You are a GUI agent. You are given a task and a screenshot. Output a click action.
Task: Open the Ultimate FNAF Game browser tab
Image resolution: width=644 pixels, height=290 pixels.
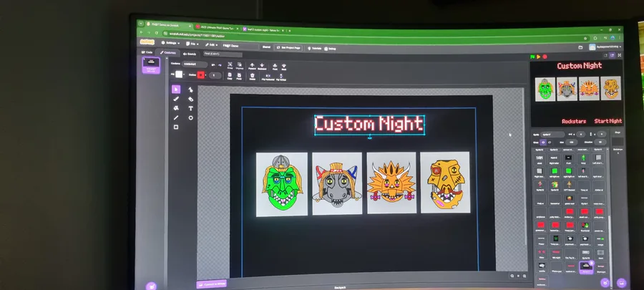[x=217, y=26]
